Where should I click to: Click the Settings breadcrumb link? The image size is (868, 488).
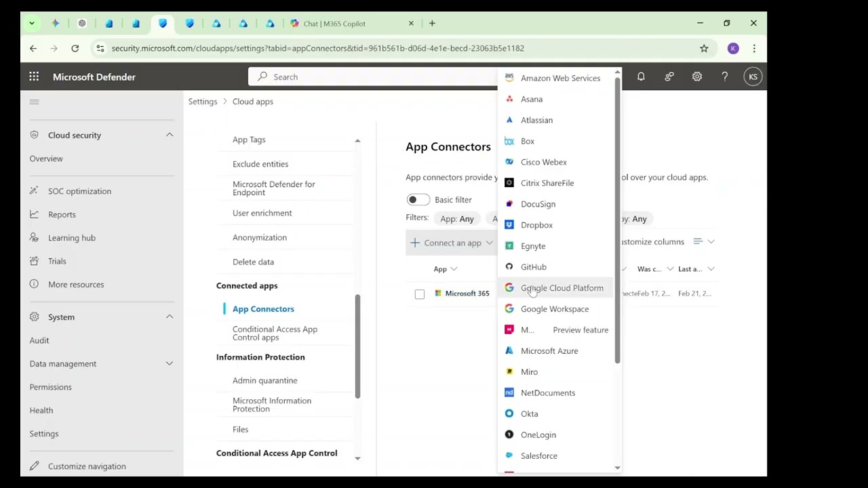[203, 102]
